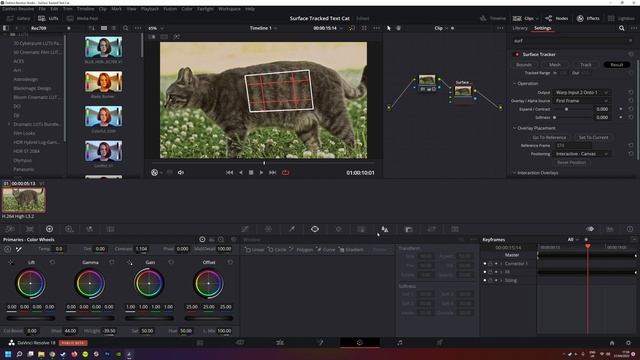
Task: Select the Track mode button
Action: (586, 64)
